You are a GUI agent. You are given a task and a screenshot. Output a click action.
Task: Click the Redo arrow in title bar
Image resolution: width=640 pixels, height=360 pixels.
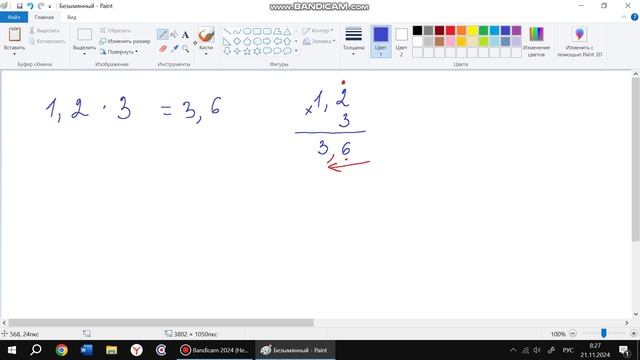[x=40, y=6]
